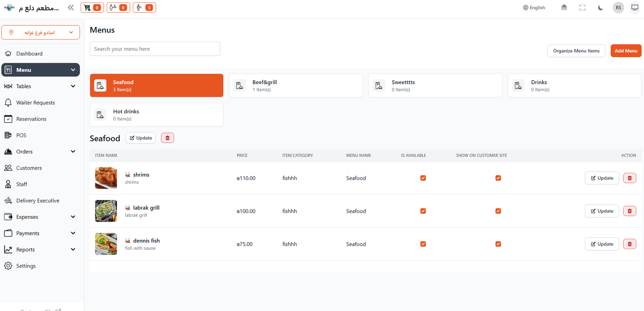Enter fullscreen mode icon
Screen dimensions: 644x311
pos(582,8)
